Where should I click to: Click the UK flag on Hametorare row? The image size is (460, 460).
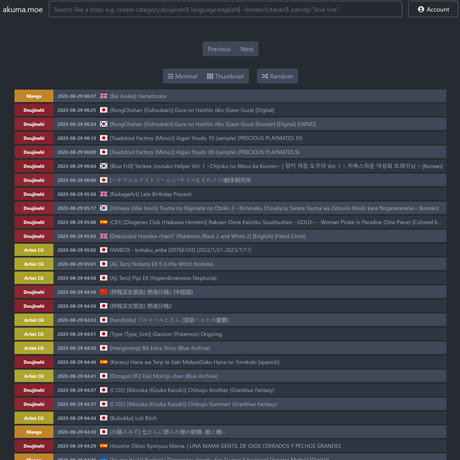coord(104,96)
